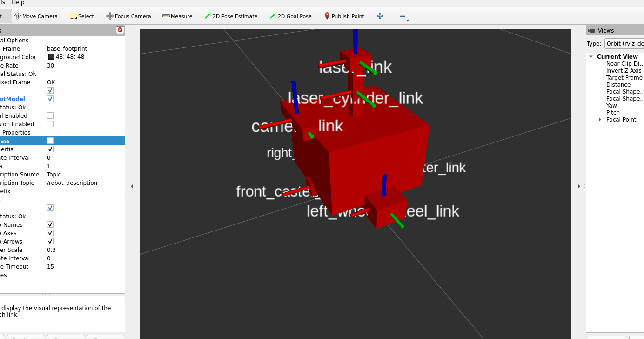Choose the Focus Camera tool
This screenshot has height=339, width=644.
[128, 16]
